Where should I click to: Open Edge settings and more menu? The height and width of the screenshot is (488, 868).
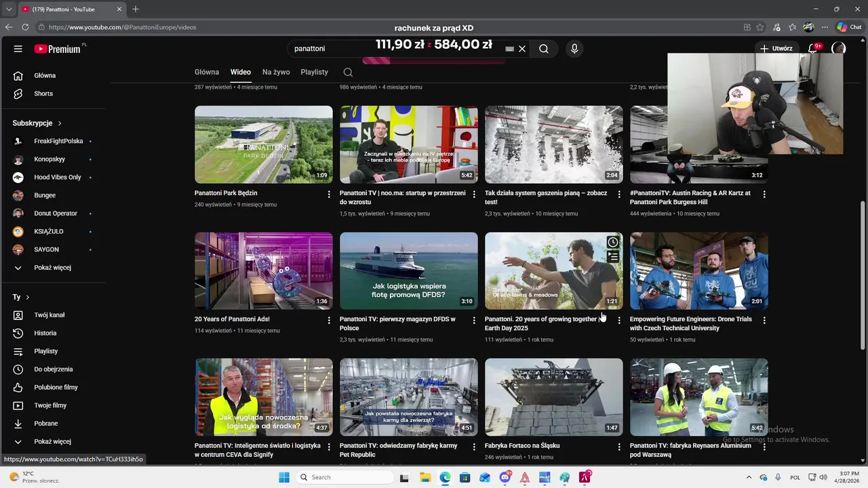pyautogui.click(x=825, y=27)
